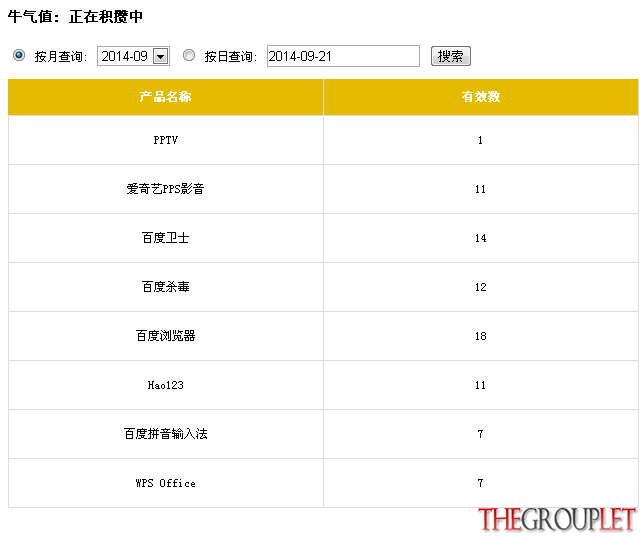Select the 按日查询 radio button

[189, 55]
